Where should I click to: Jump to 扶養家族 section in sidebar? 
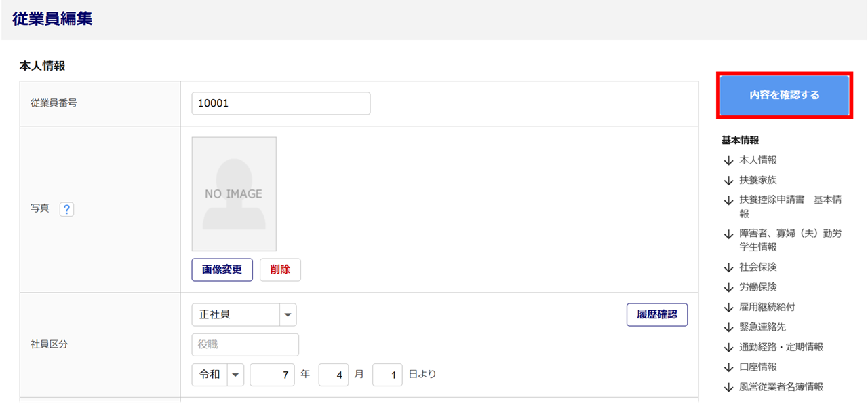pos(757,180)
